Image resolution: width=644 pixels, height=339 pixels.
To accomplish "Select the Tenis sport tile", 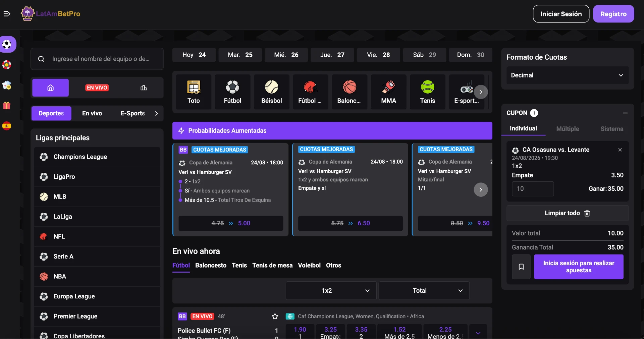I will [x=428, y=92].
